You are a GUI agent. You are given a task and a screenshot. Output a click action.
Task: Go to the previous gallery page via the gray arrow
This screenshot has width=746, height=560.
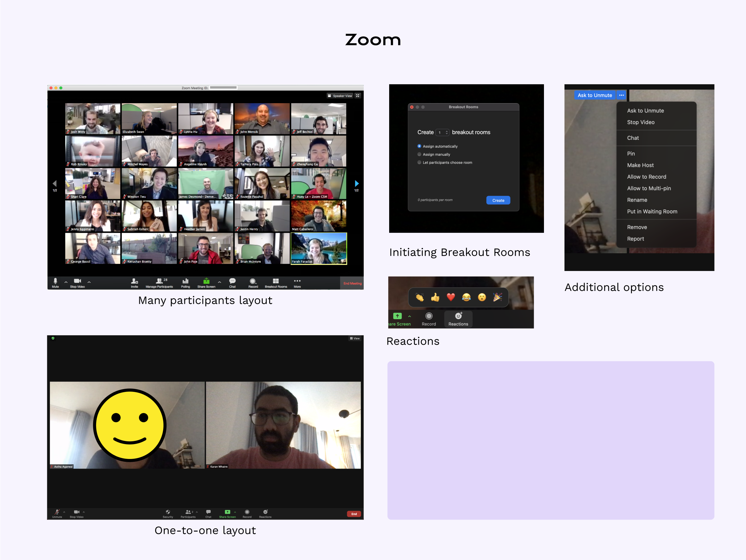point(55,183)
